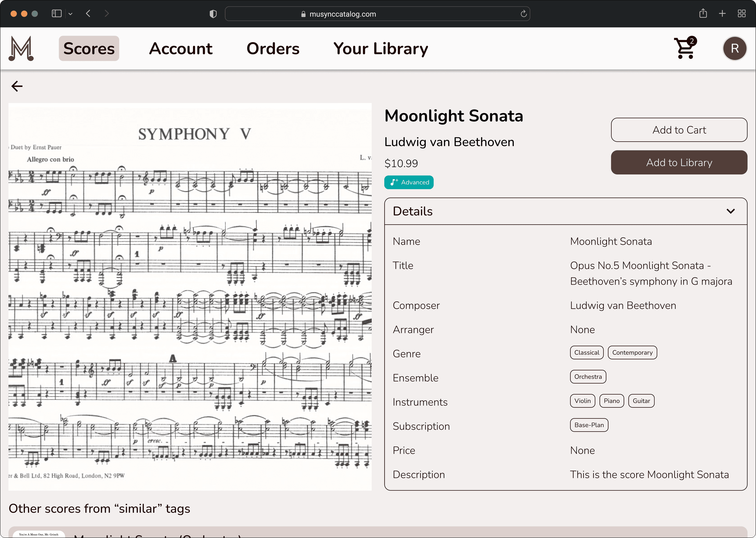
Task: Click the 'Subscription' row label
Action: (421, 426)
